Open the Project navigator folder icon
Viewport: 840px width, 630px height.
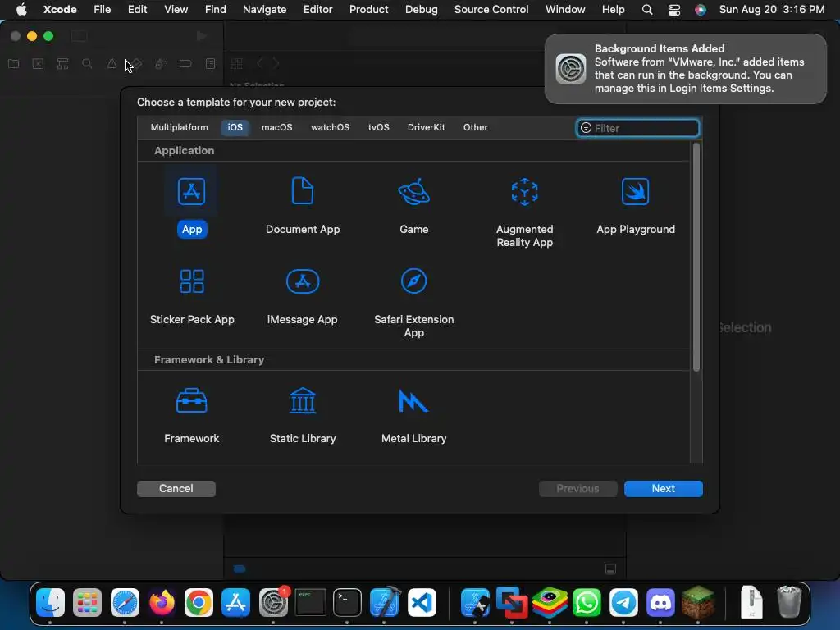pos(14,64)
